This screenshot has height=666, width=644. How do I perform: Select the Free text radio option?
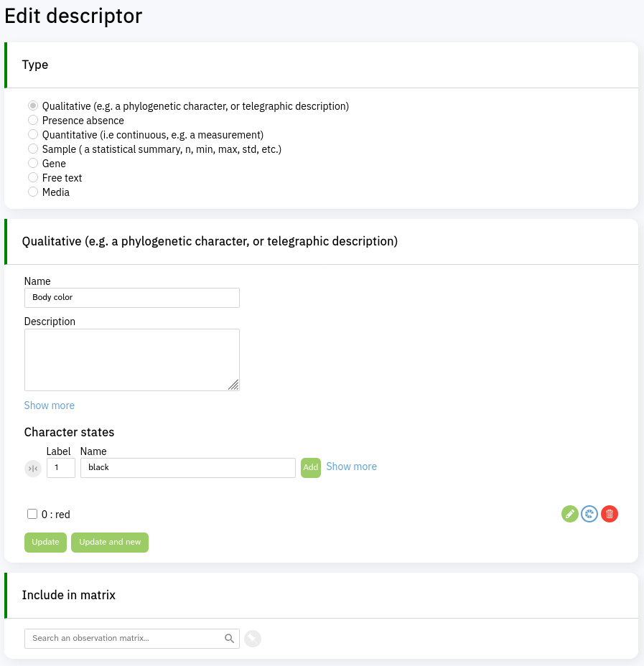33,178
